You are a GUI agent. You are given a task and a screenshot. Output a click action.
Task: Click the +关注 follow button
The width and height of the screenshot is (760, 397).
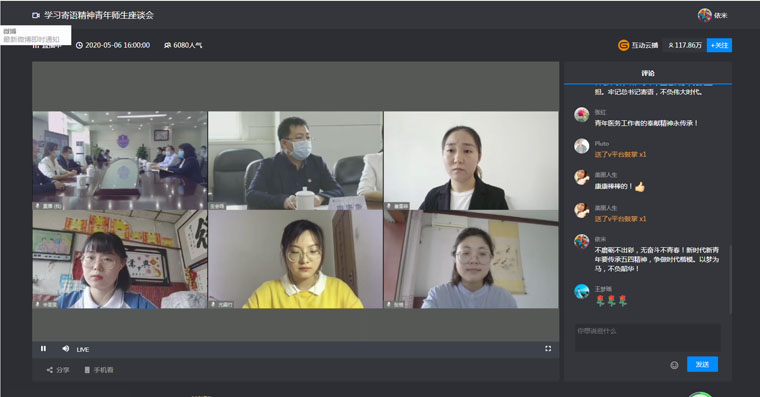coord(719,45)
